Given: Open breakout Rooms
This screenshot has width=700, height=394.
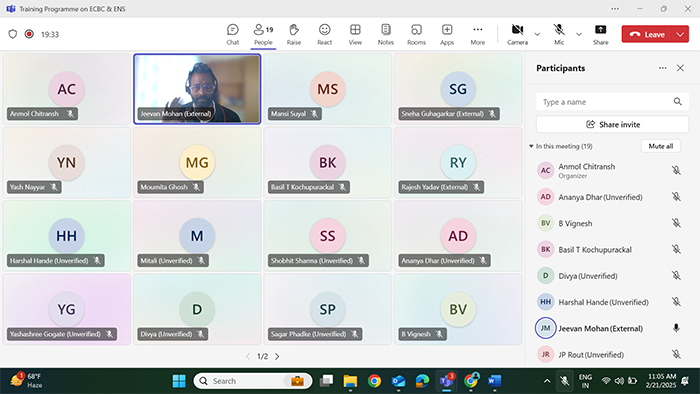Looking at the screenshot, I should (x=416, y=34).
